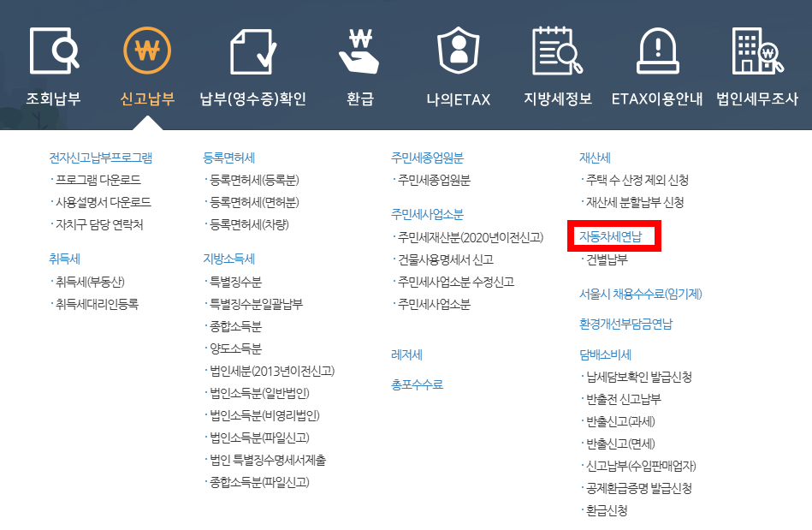Open the 등록면허세 heading link
The width and height of the screenshot is (812, 530).
pyautogui.click(x=229, y=158)
